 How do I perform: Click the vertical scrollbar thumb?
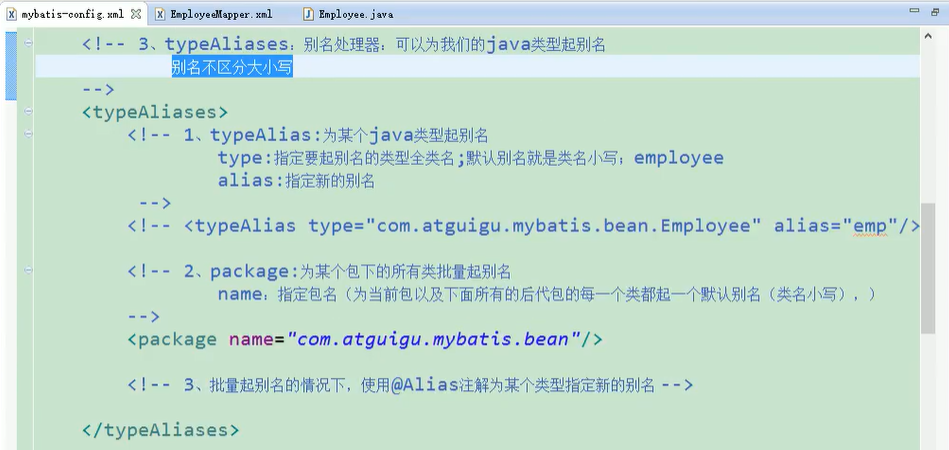click(928, 267)
